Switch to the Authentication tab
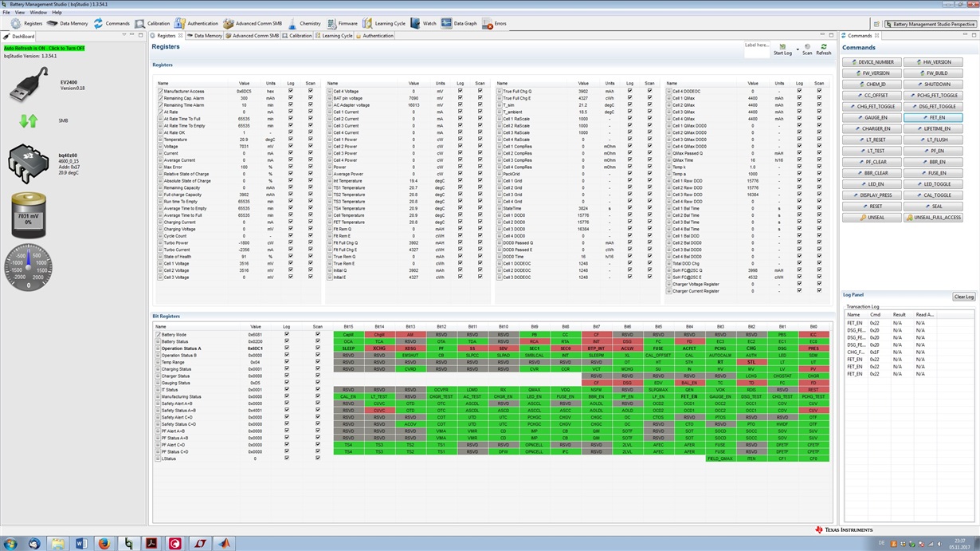This screenshot has height=551, width=980. [x=374, y=36]
